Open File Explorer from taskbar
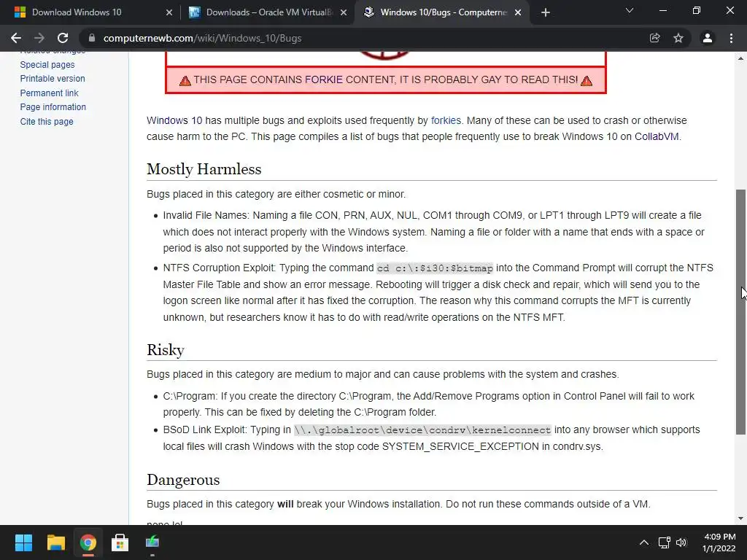747x560 pixels. coord(55,542)
